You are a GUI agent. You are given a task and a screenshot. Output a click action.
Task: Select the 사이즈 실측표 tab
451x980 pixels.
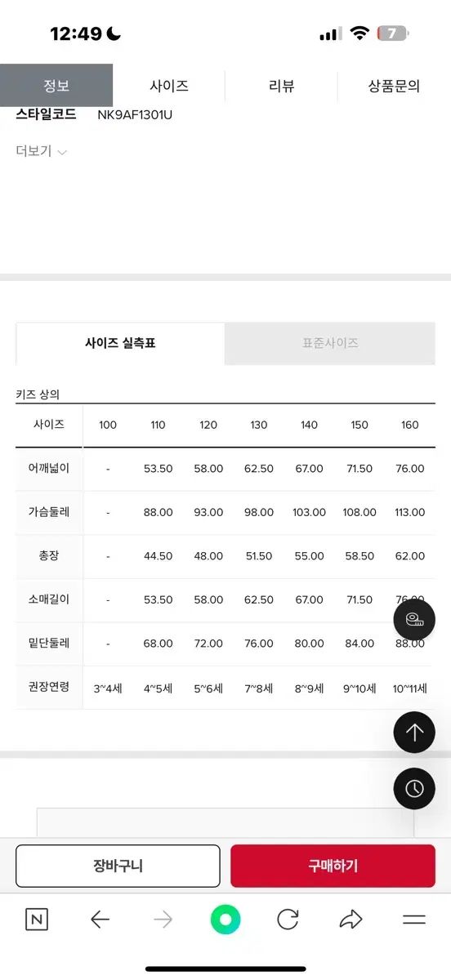[120, 343]
